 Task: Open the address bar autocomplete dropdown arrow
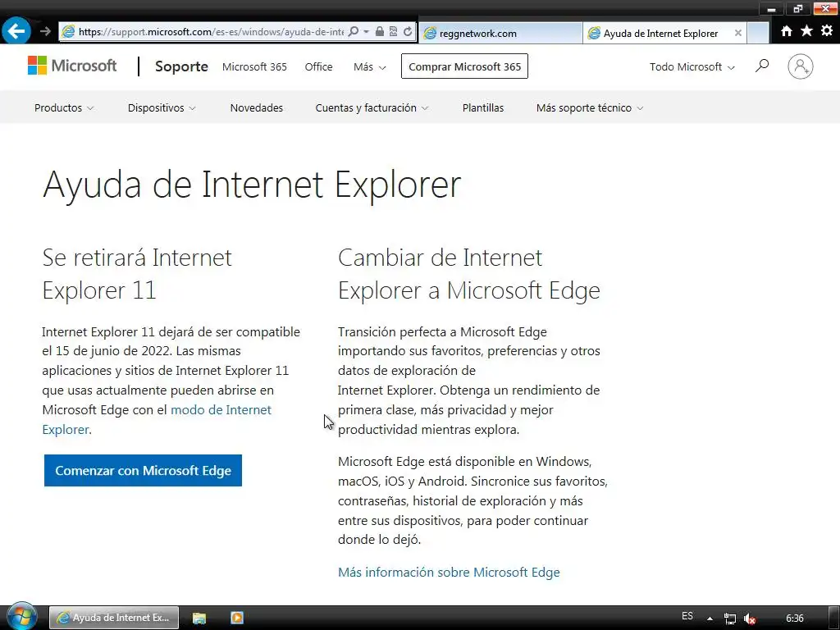click(x=367, y=32)
